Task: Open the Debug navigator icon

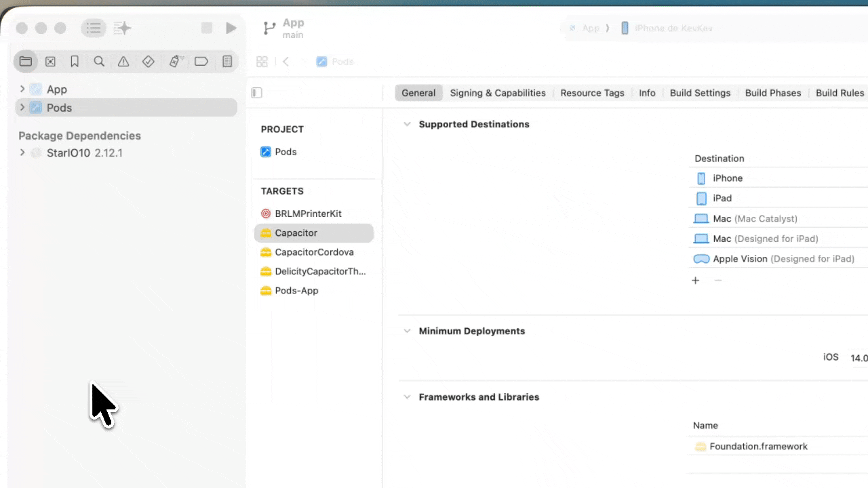Action: 175,62
